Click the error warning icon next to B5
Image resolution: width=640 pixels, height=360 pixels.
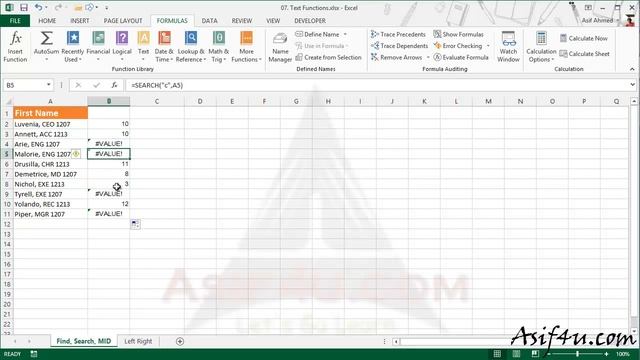76,154
